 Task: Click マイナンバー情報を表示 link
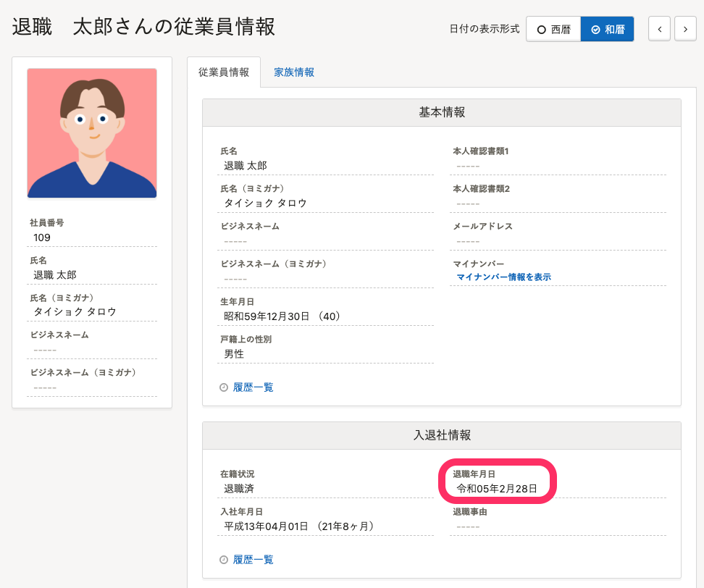503,277
